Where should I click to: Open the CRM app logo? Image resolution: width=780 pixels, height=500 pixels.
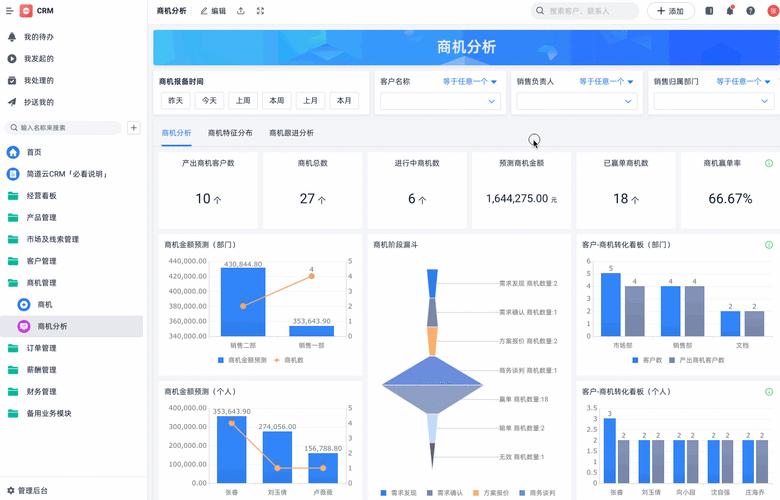click(26, 10)
